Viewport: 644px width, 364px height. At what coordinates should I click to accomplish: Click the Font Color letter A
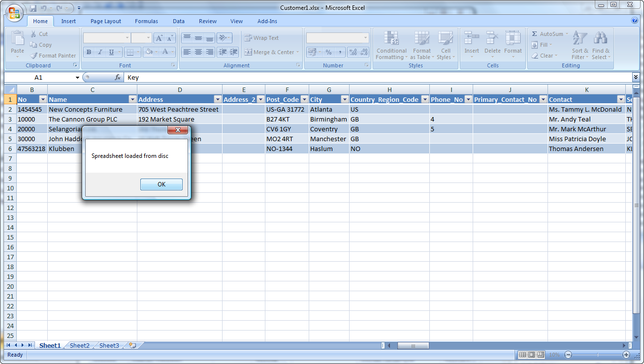click(x=165, y=52)
